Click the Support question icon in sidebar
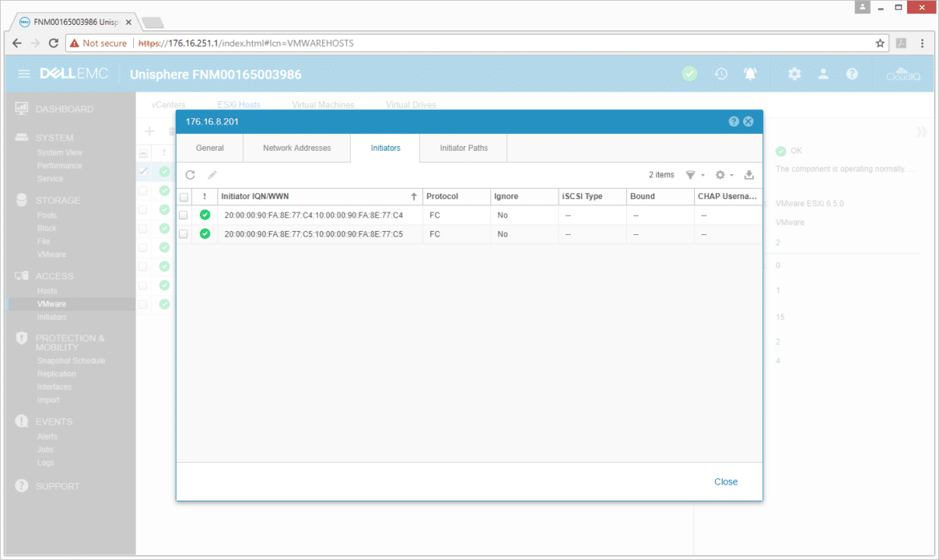This screenshot has width=939, height=560. coord(22,485)
